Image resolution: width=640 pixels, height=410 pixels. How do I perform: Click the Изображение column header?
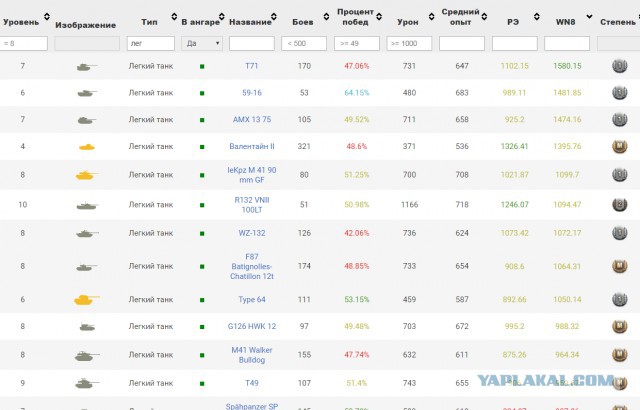click(x=85, y=25)
